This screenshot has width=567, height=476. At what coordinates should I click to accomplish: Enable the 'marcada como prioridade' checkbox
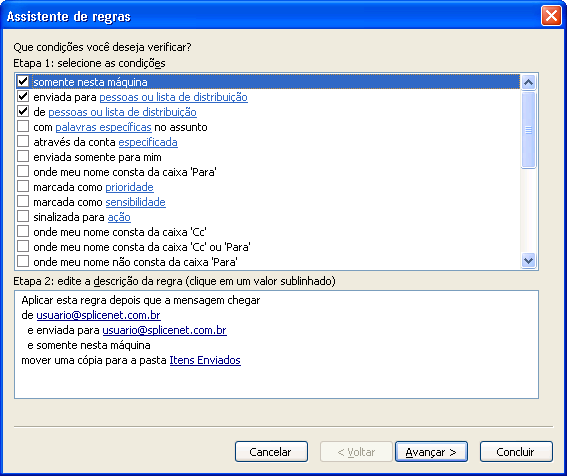pos(23,186)
